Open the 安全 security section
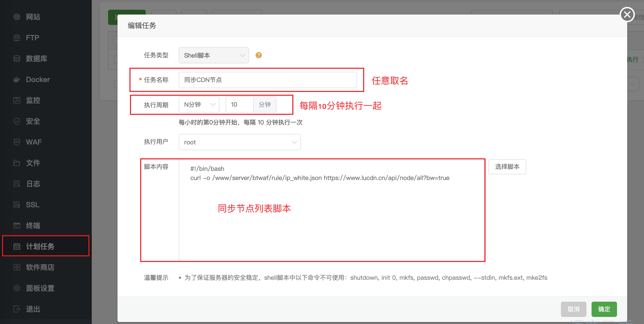This screenshot has height=324, width=644. tap(33, 121)
